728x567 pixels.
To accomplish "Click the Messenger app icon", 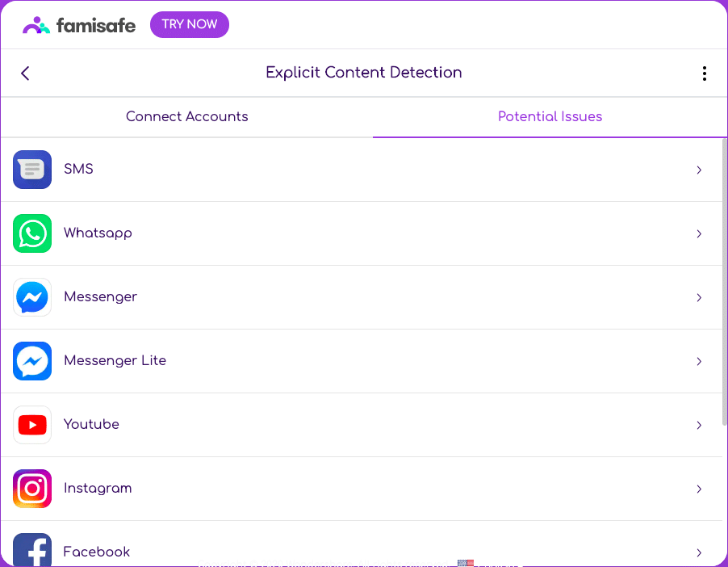I will 32,297.
